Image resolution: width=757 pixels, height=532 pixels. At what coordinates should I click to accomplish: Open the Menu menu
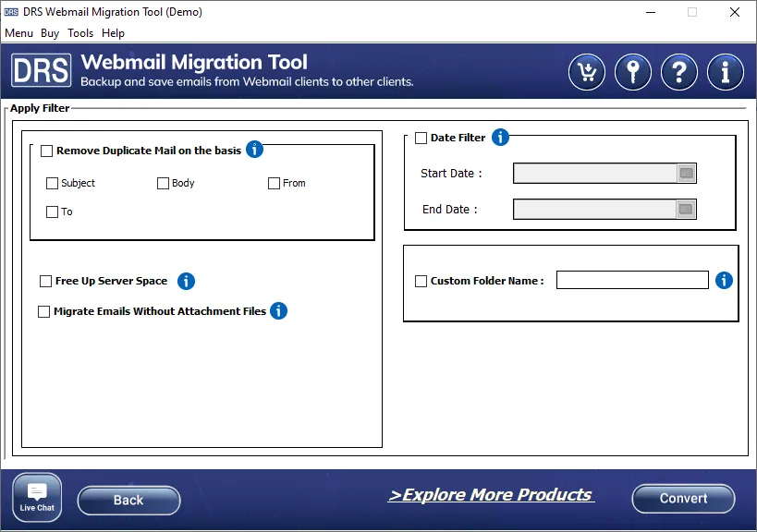18,33
